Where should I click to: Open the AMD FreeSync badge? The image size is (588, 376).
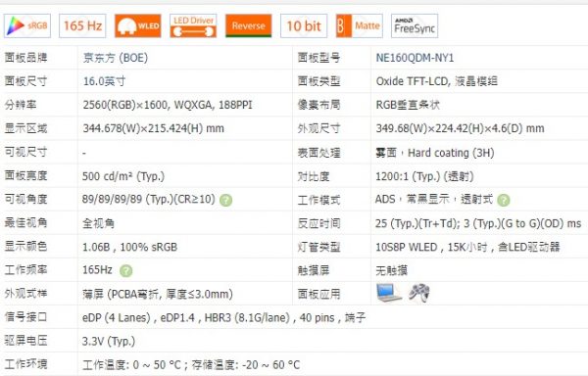pos(415,25)
